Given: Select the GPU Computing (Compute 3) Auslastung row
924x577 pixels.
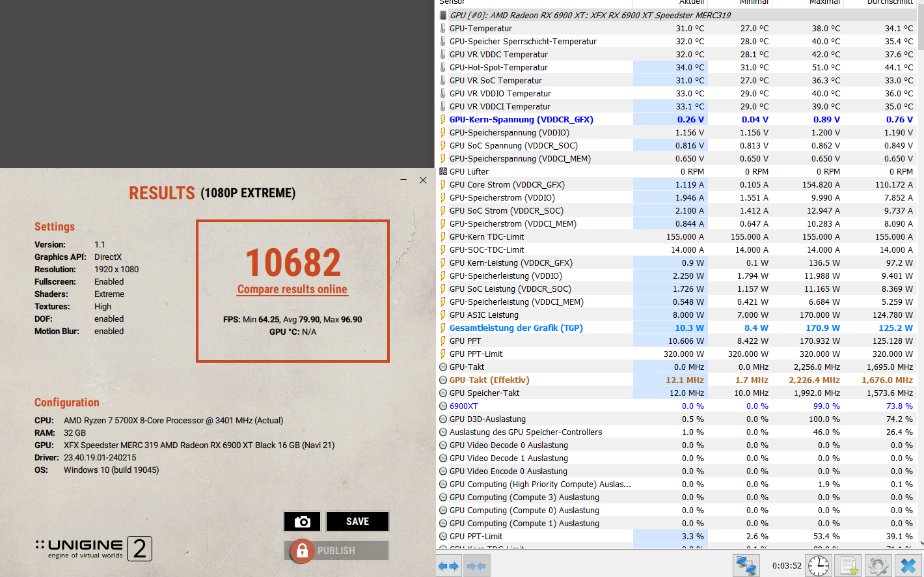Looking at the screenshot, I should pos(677,497).
